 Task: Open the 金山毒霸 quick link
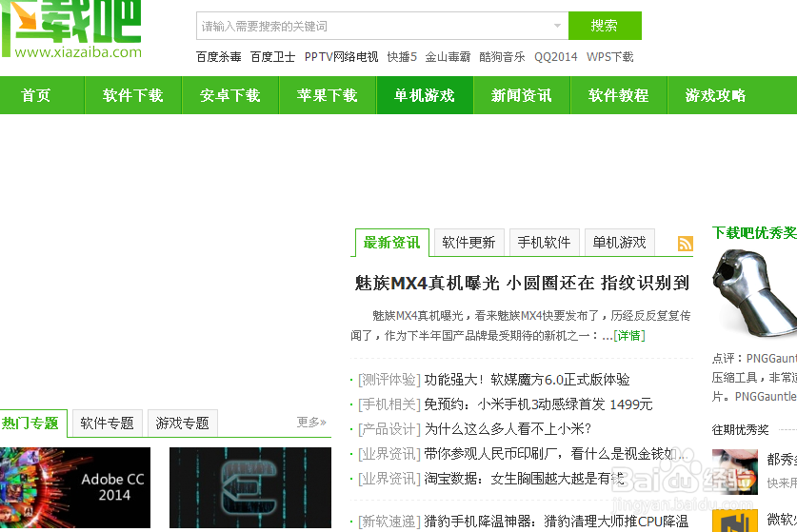coord(448,57)
